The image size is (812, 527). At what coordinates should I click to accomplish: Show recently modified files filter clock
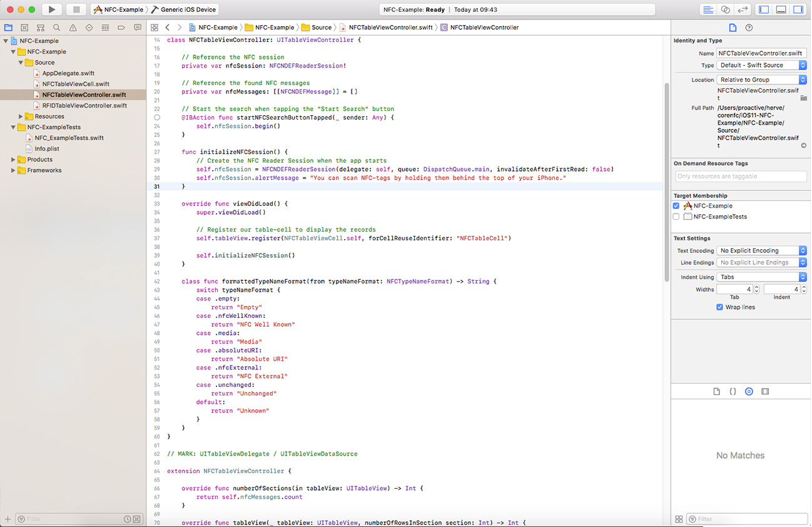point(128,519)
